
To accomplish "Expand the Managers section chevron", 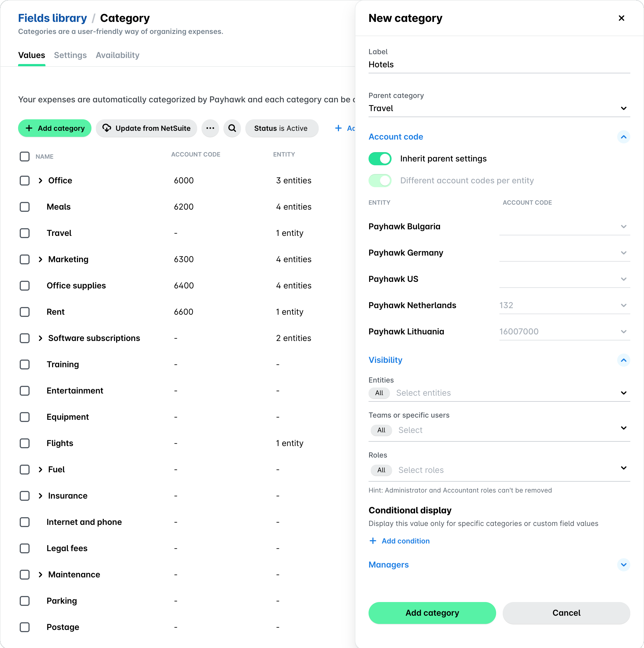I will 623,565.
